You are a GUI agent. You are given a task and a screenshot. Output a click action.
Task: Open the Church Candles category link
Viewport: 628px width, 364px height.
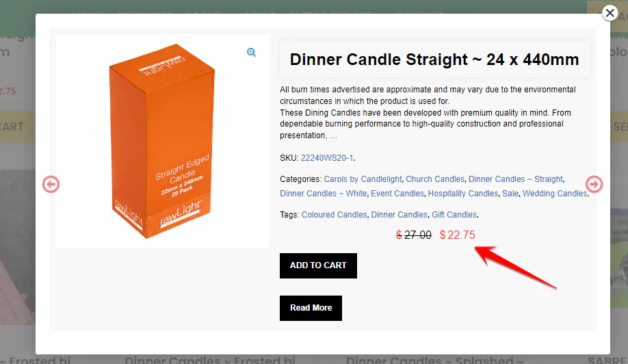[435, 179]
